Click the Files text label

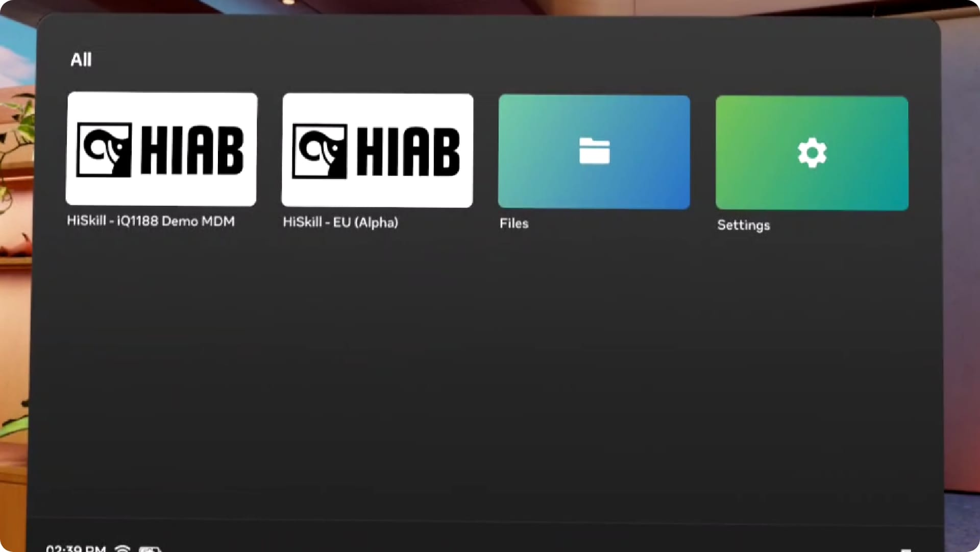coord(514,224)
